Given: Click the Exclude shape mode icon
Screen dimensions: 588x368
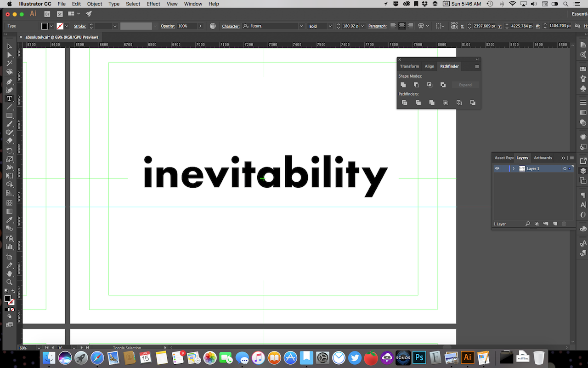Looking at the screenshot, I should tap(443, 85).
